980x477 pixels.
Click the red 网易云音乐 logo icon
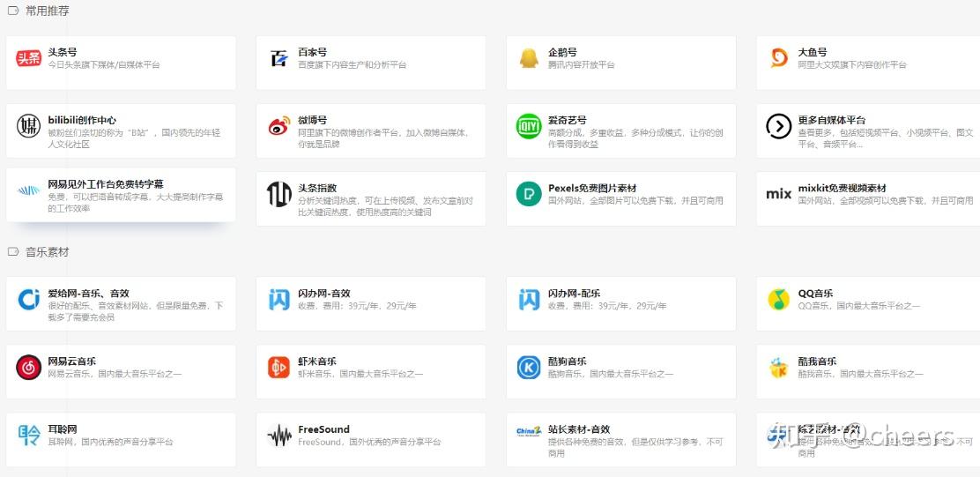29,368
